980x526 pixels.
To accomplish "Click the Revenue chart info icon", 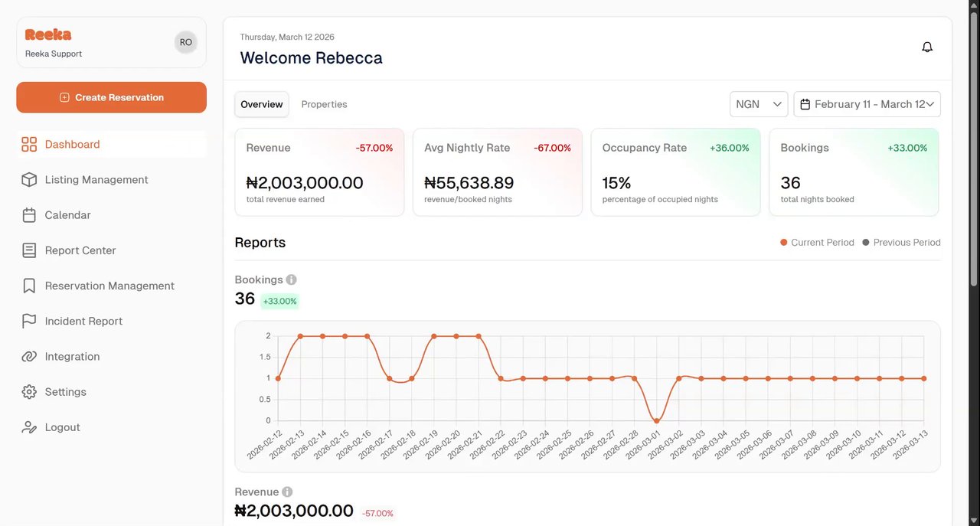I will click(x=287, y=492).
